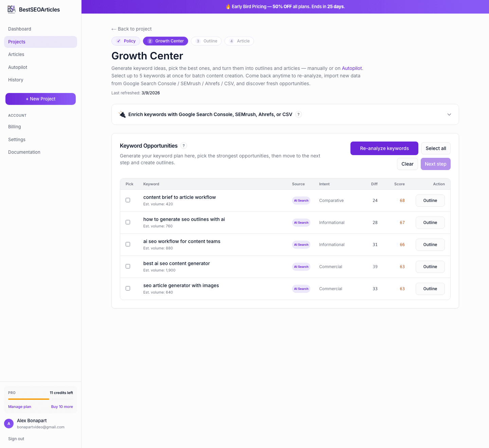489x448 pixels.
Task: Click the help icon next to the CSV enrichment title
Action: tap(298, 114)
